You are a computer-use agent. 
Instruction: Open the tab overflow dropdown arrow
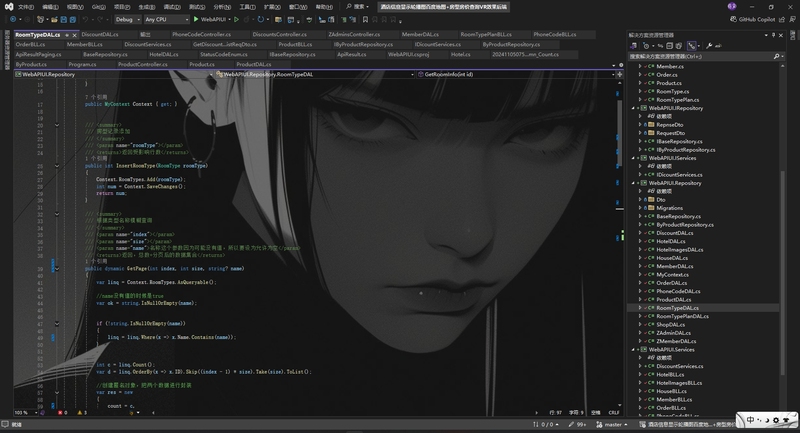(x=613, y=65)
